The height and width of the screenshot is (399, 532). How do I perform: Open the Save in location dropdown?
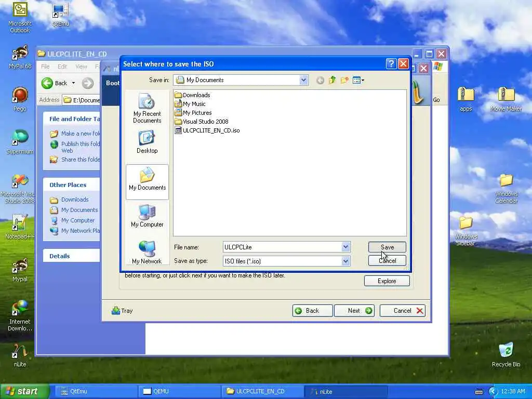pyautogui.click(x=303, y=80)
